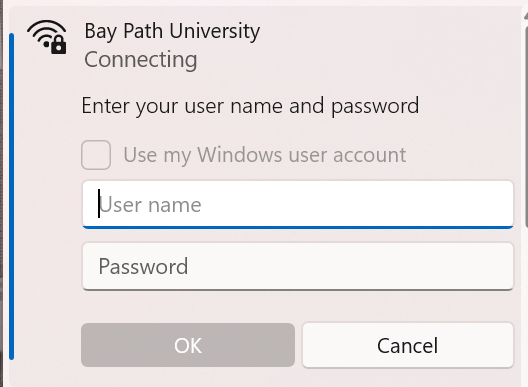Select the Bay Path University network name
The image size is (528, 387).
(x=172, y=31)
